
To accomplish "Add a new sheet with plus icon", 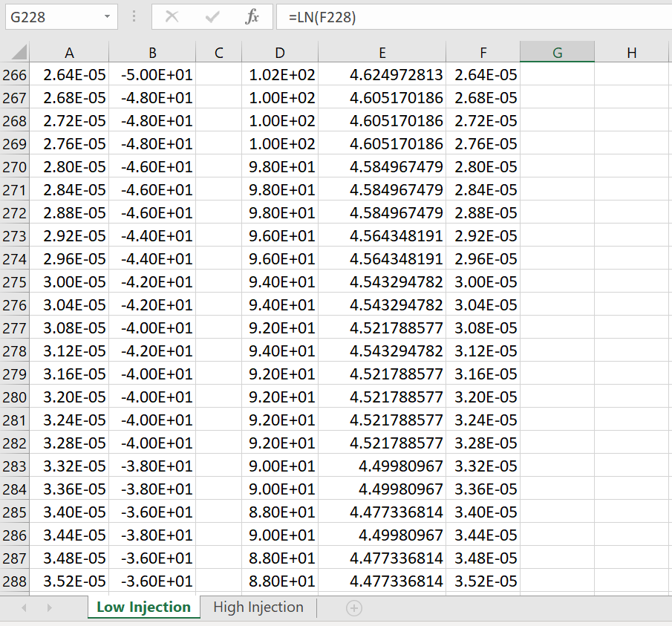I will [x=354, y=608].
